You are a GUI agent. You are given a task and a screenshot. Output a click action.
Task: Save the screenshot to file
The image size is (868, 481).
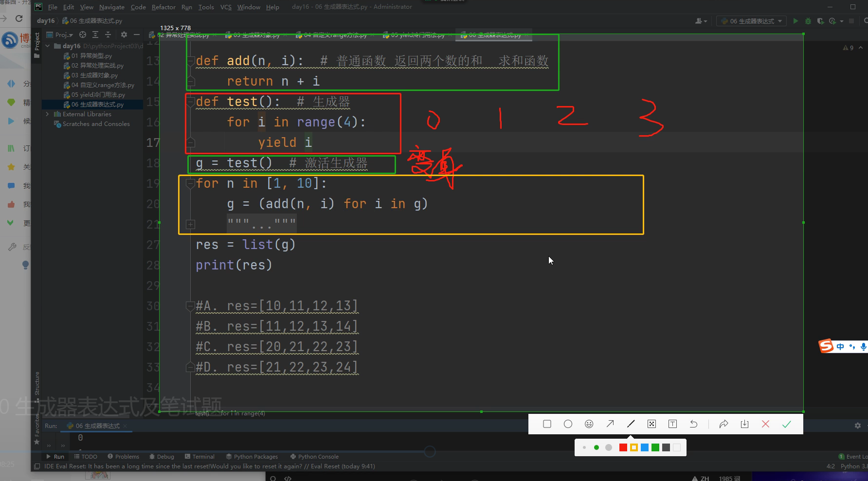(x=744, y=424)
